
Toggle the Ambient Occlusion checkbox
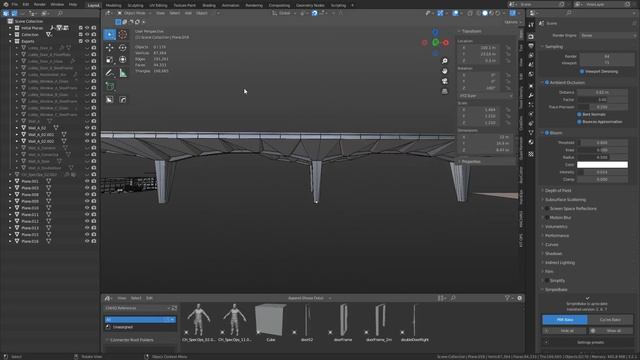tap(547, 82)
